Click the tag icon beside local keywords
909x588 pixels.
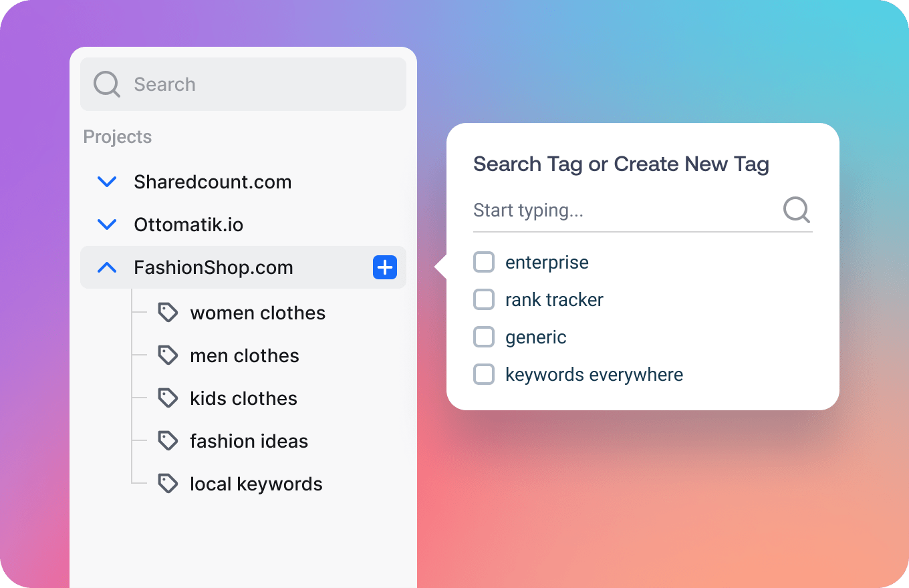point(168,483)
